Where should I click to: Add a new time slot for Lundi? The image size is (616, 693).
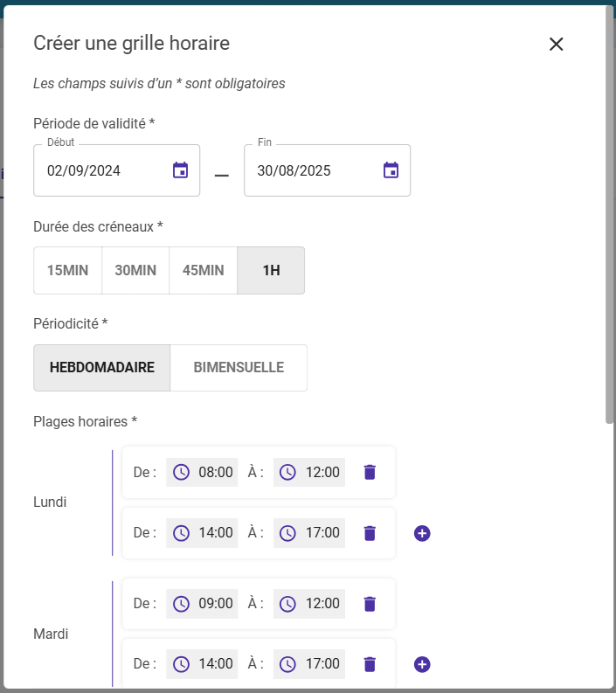[422, 533]
